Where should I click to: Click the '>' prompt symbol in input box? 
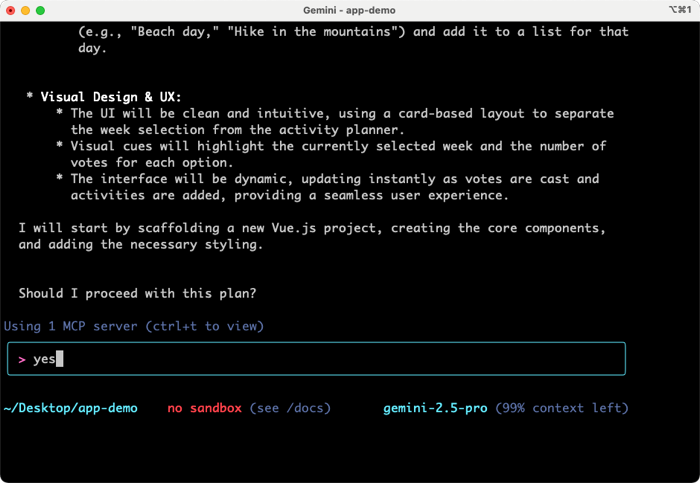pyautogui.click(x=22, y=359)
